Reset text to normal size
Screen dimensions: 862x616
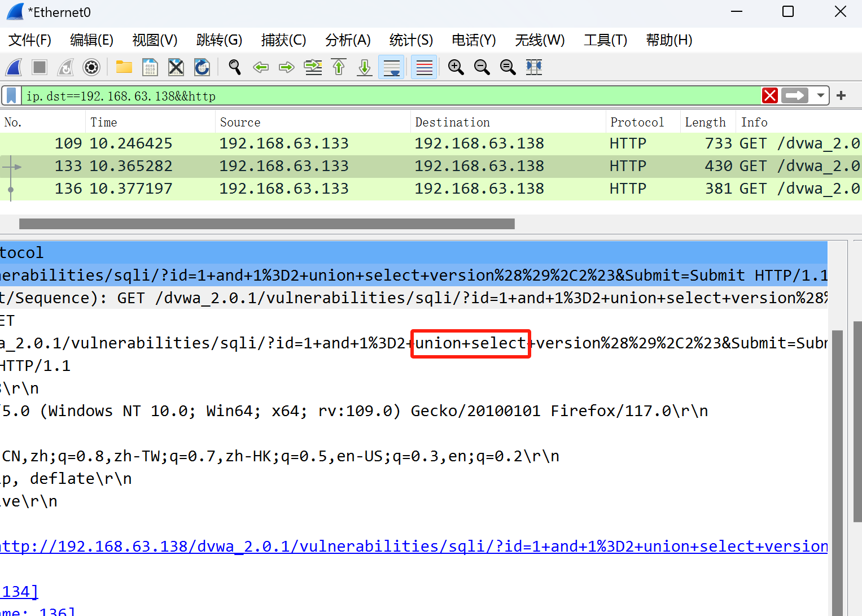point(507,67)
